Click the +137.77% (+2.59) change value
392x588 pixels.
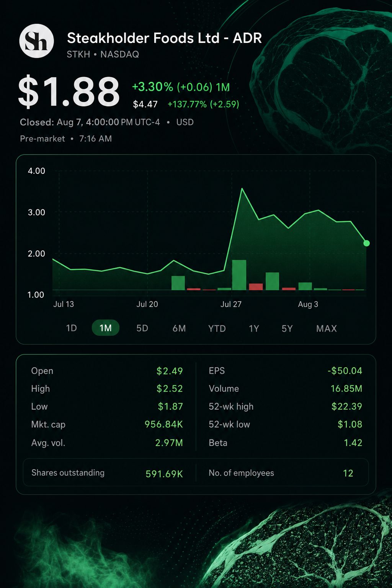click(x=203, y=104)
